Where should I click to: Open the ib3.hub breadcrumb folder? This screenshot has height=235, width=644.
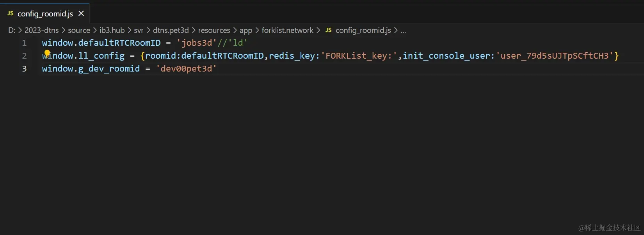point(112,30)
